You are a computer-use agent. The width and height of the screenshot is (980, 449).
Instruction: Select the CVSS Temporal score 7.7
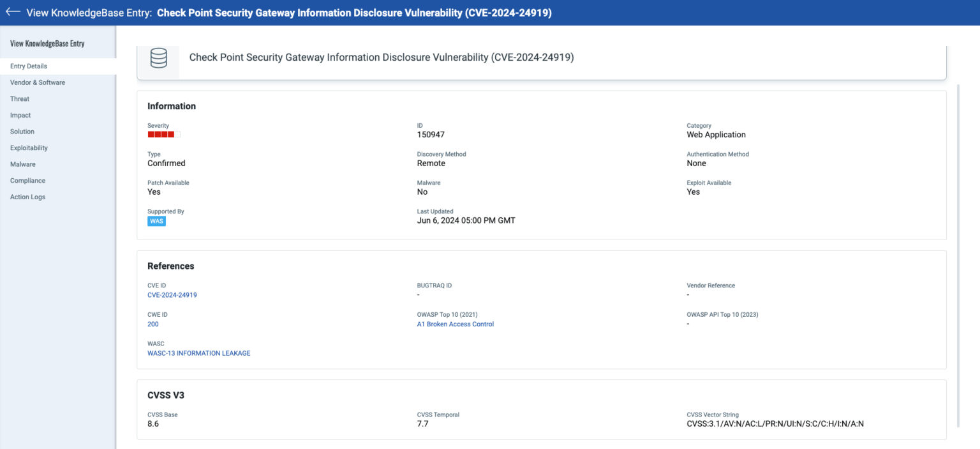(423, 423)
